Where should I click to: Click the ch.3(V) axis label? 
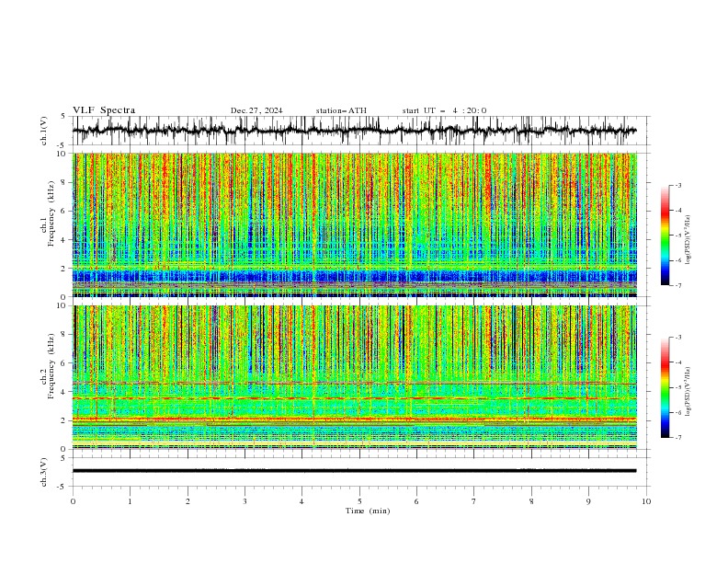point(44,472)
